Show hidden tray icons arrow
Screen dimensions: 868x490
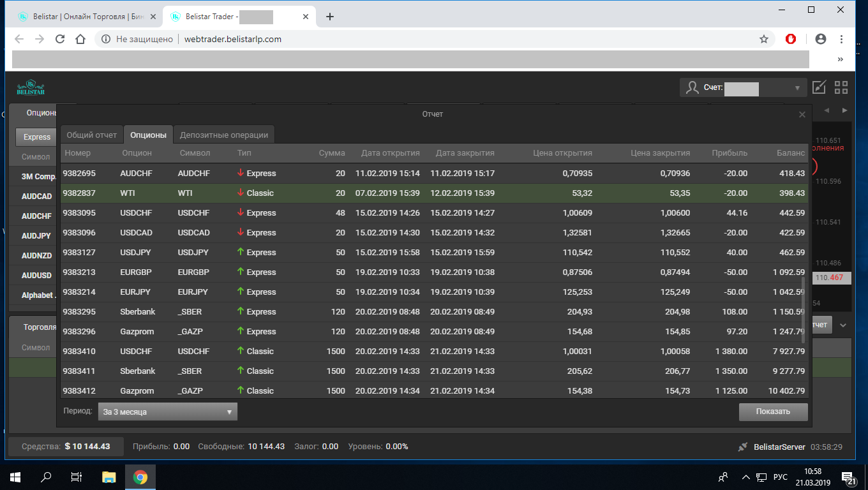tap(745, 477)
